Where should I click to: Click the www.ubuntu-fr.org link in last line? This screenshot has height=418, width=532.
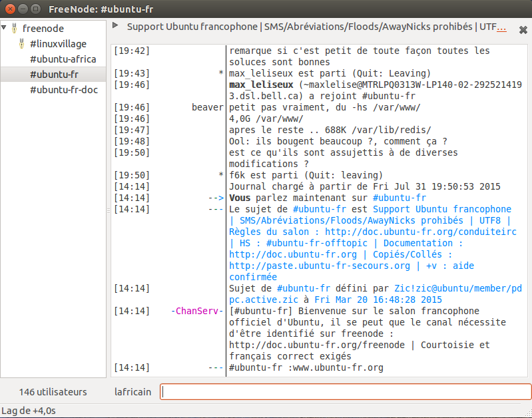coord(338,367)
